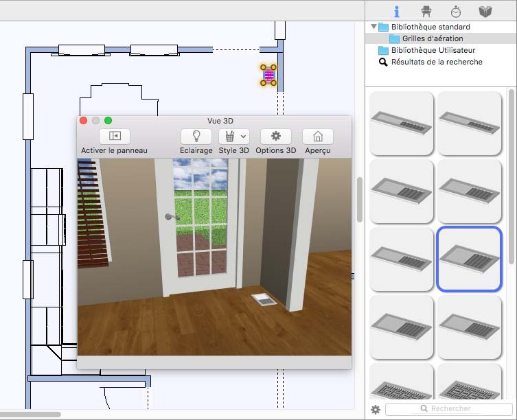
Task: Select the Grilles d'aération folder
Action: tap(433, 38)
